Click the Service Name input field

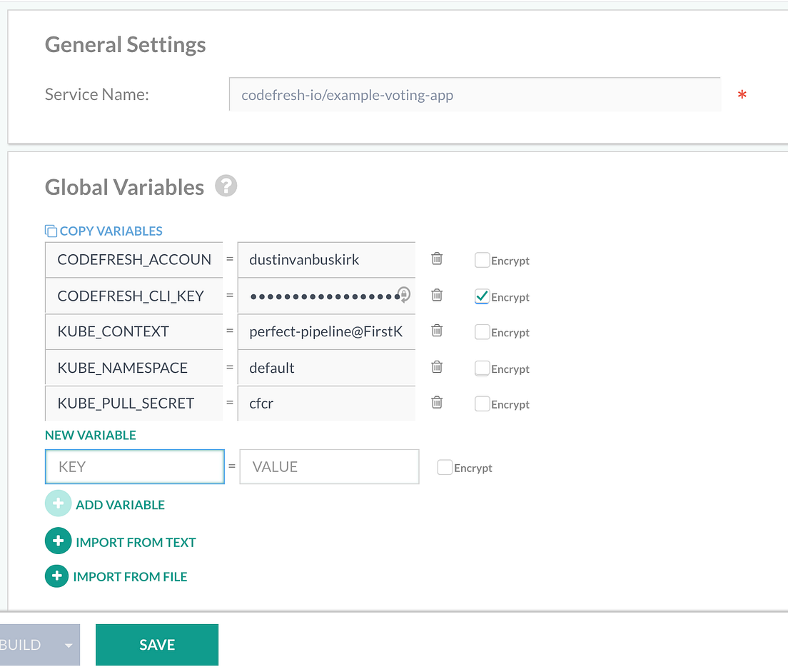(x=475, y=94)
